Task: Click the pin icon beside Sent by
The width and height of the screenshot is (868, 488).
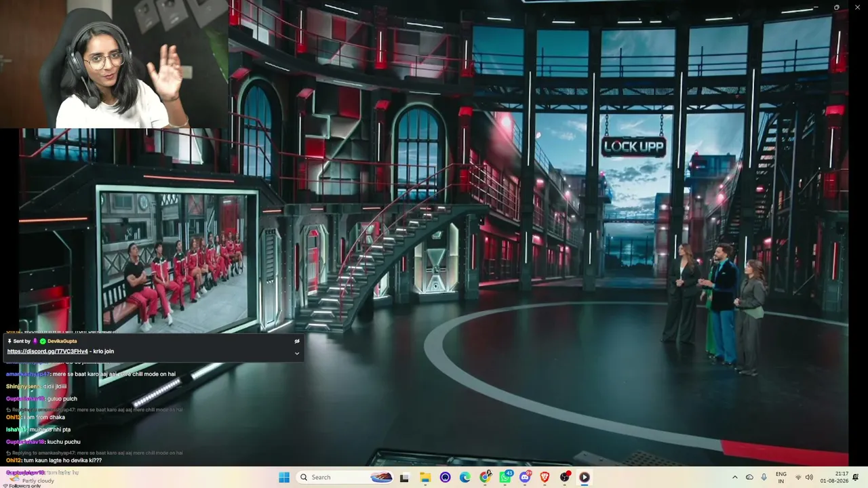Action: (x=9, y=341)
